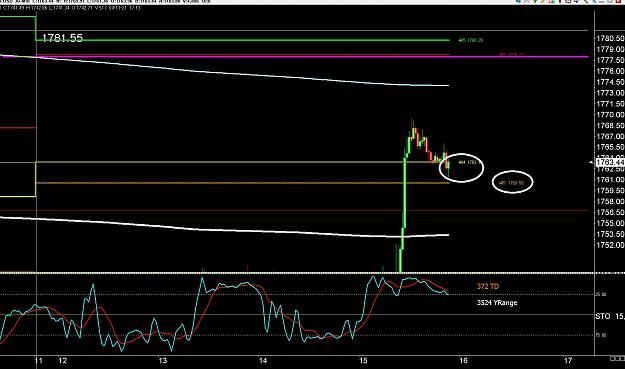The height and width of the screenshot is (369, 625).
Task: Click the 1765.50 price axis label
Action: 610,147
